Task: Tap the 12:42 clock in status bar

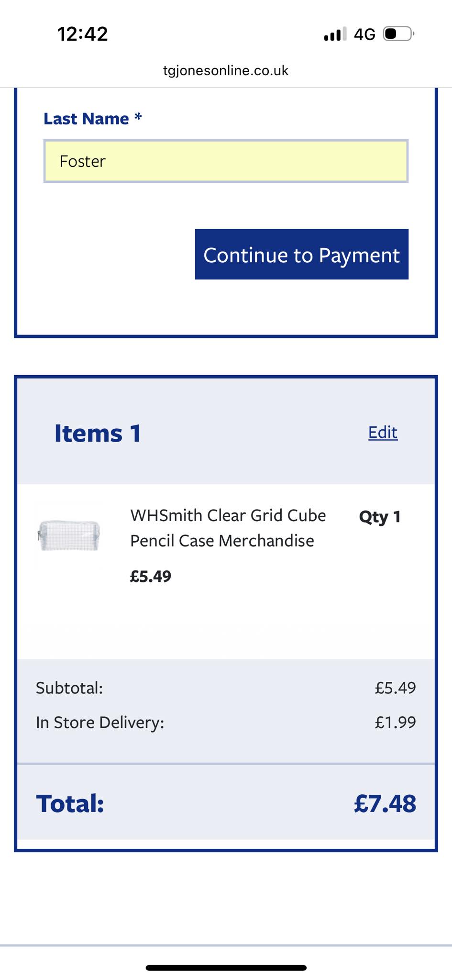Action: tap(83, 34)
